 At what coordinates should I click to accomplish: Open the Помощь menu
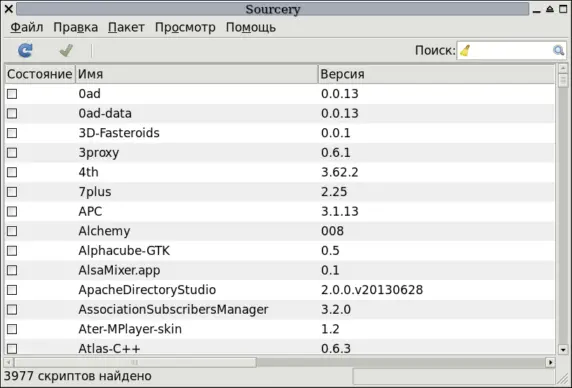(x=251, y=27)
